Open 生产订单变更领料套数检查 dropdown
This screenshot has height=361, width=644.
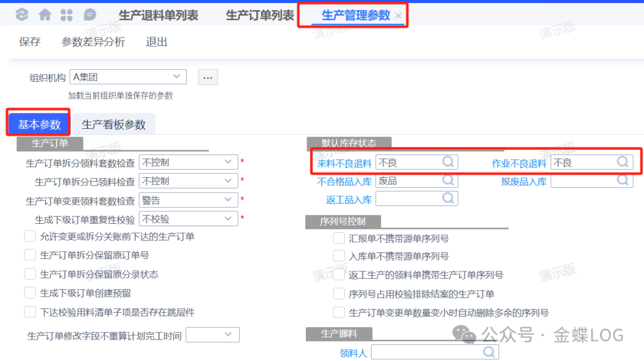tap(228, 199)
